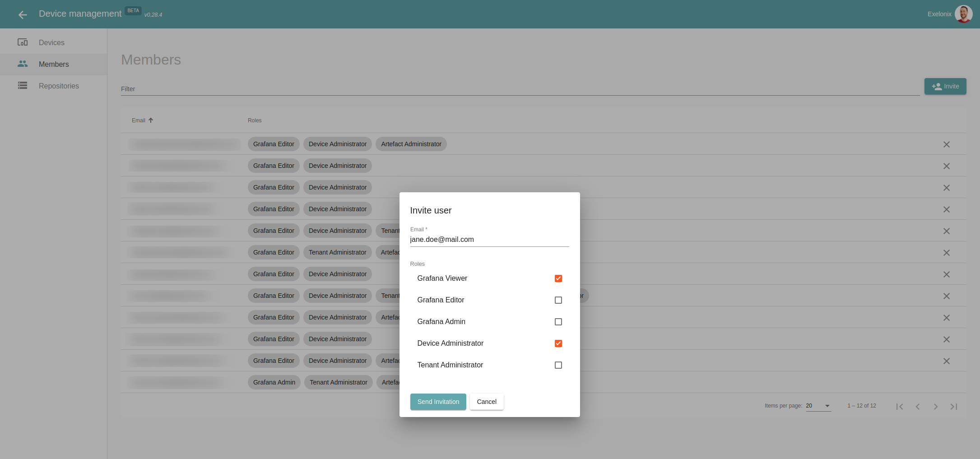Open the Exelonix user avatar

(x=963, y=14)
